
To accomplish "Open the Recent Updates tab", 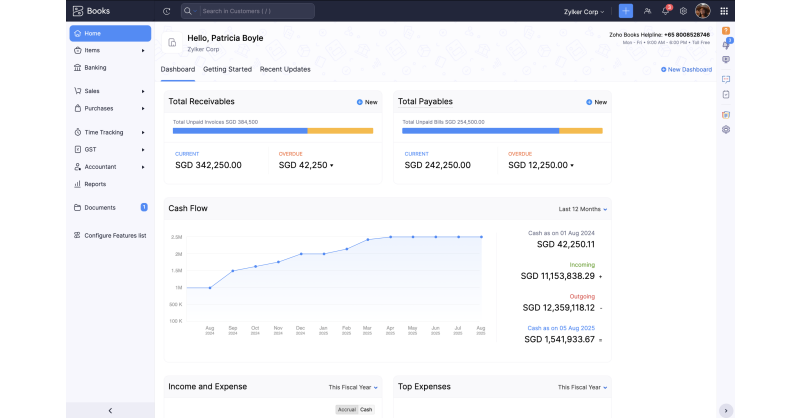I will pos(285,69).
